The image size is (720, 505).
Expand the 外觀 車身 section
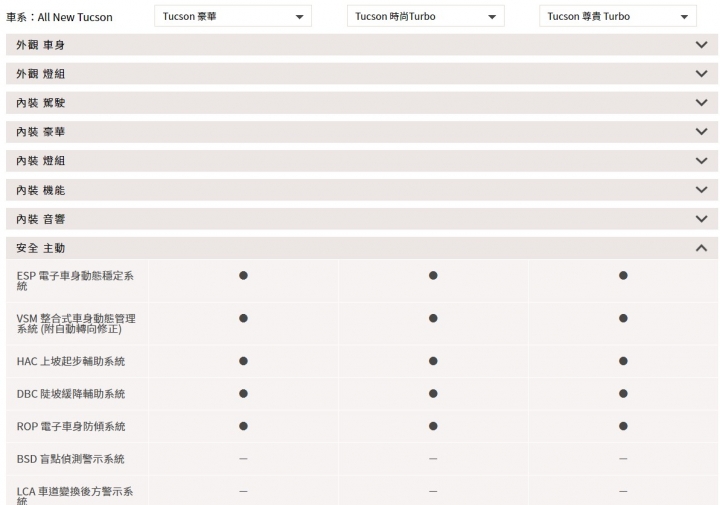coord(362,45)
